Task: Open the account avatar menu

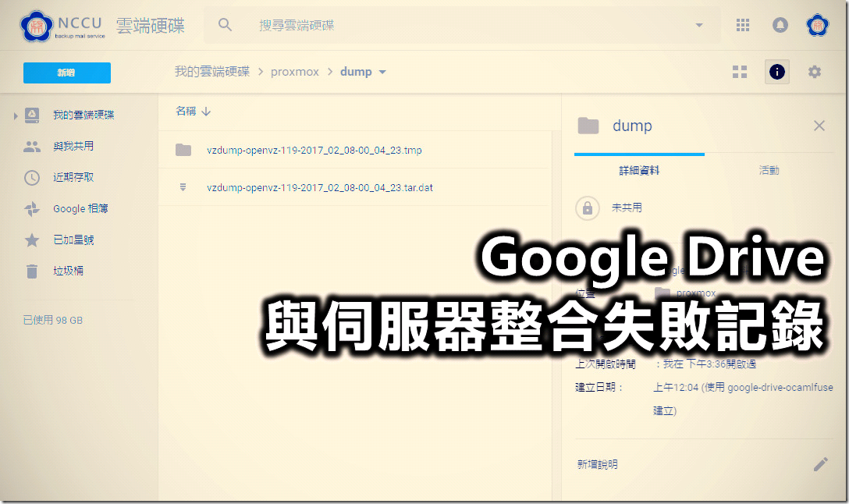Action: pos(817,25)
